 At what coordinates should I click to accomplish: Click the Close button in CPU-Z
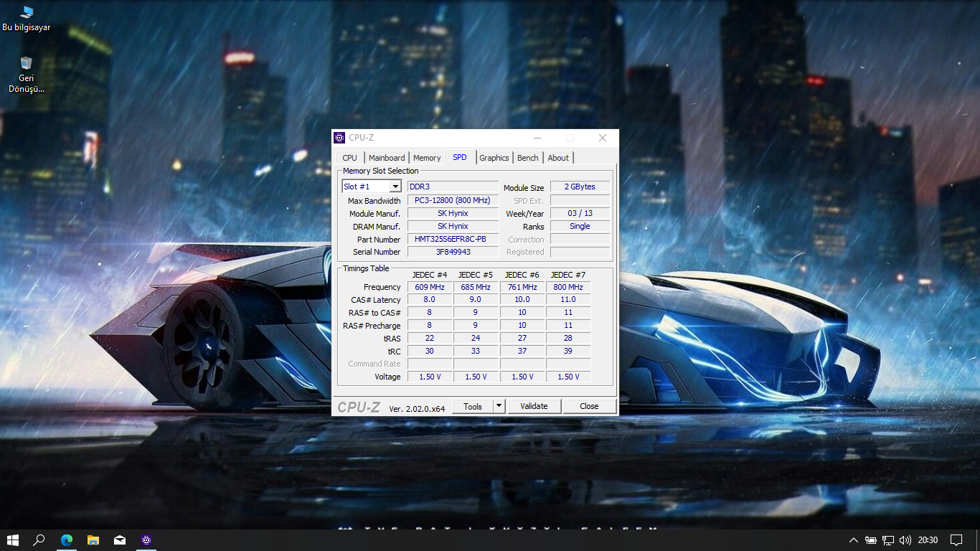(589, 406)
